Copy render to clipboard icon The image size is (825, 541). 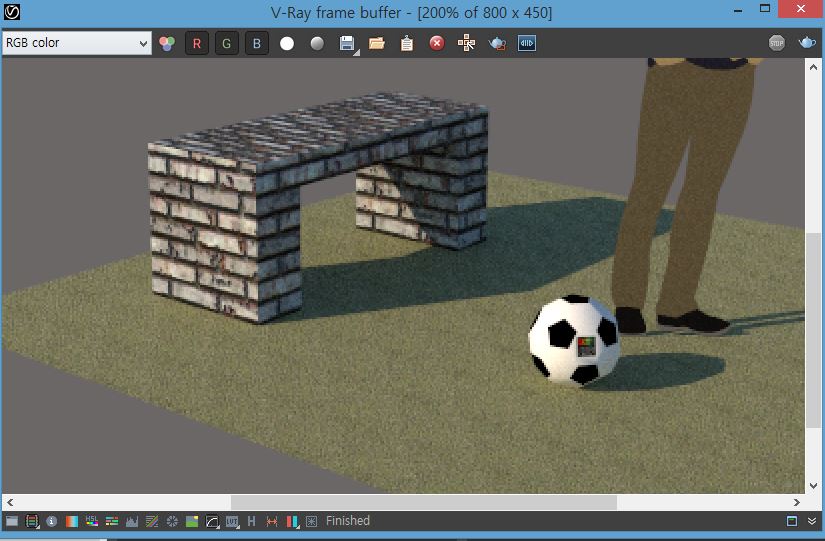pos(407,43)
